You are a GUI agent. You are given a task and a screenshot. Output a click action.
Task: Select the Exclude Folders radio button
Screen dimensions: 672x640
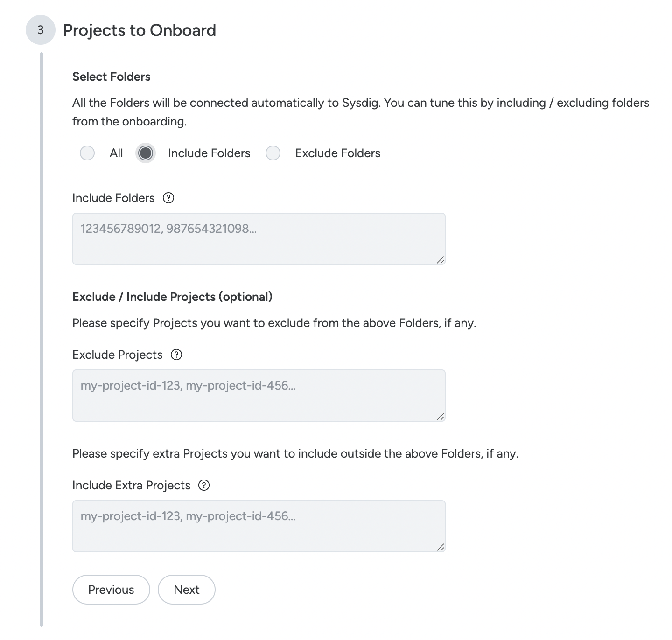pyautogui.click(x=273, y=153)
